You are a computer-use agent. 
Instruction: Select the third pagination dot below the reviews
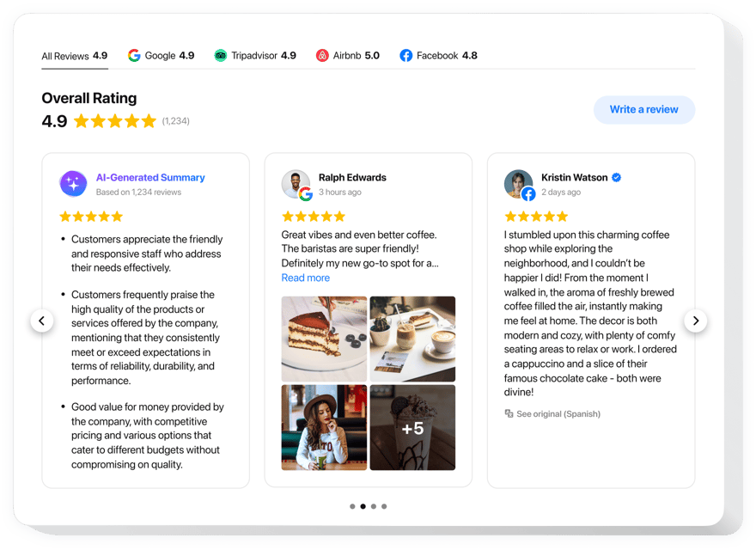373,506
